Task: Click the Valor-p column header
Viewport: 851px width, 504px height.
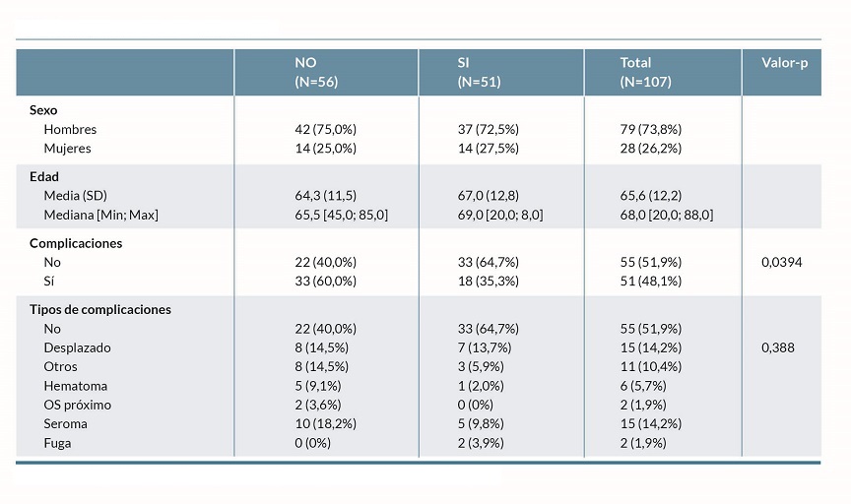Action: [x=784, y=63]
